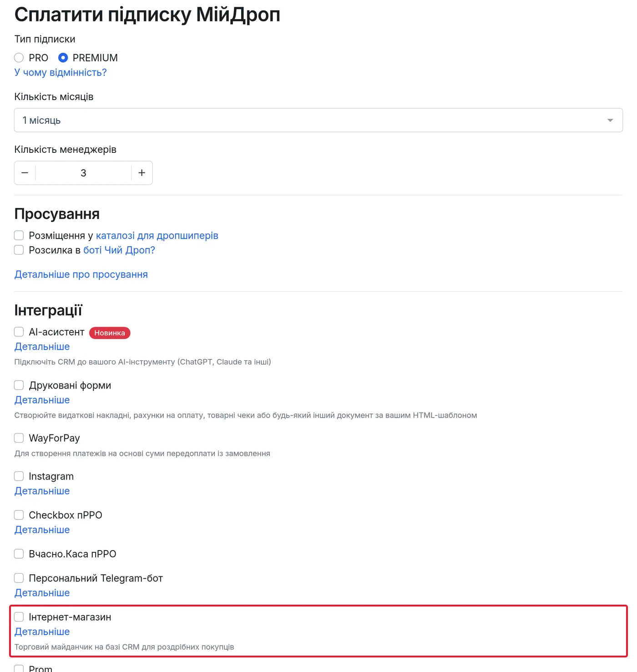637x672 pixels.
Task: Open 'Детальніше про просування' link
Action: [x=81, y=274]
